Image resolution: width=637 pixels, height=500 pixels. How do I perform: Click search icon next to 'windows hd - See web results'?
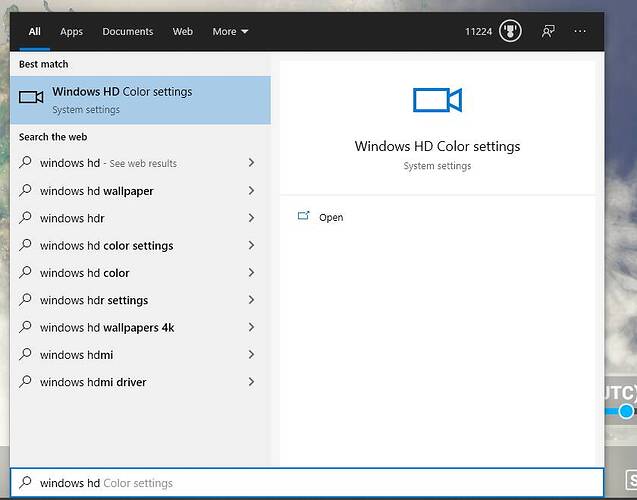[x=25, y=162]
